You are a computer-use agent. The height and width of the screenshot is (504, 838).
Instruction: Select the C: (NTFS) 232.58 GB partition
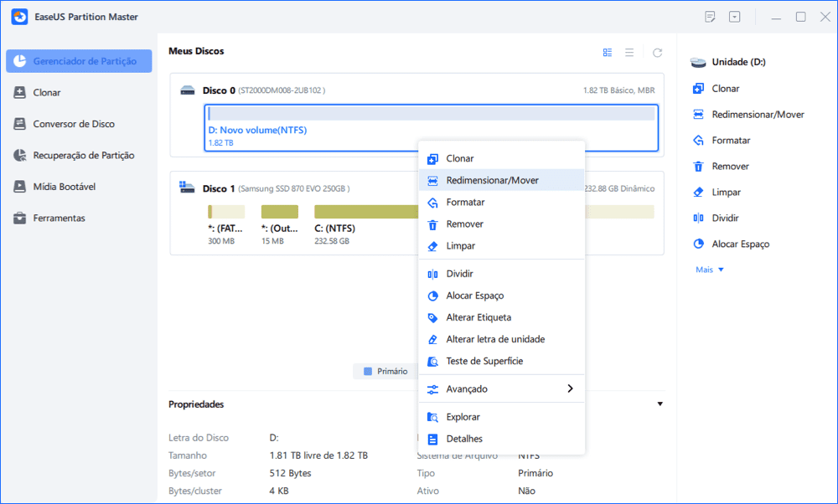[366, 224]
